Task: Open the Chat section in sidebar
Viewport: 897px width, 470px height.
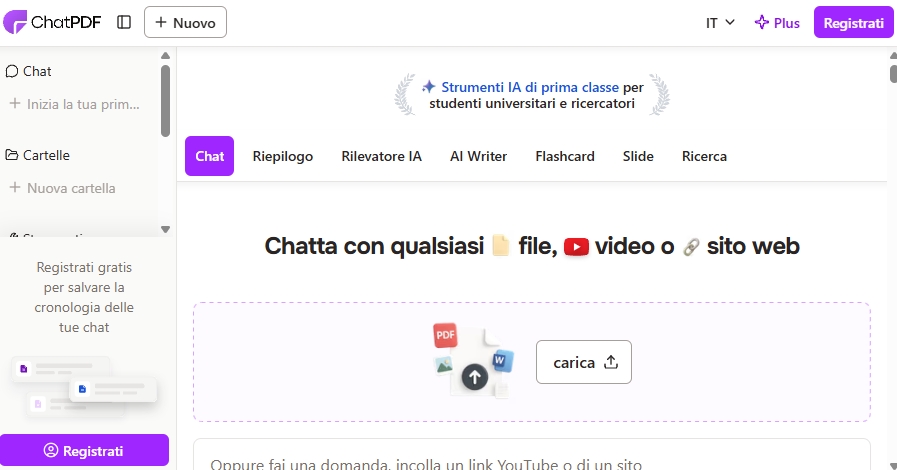Action: click(29, 71)
